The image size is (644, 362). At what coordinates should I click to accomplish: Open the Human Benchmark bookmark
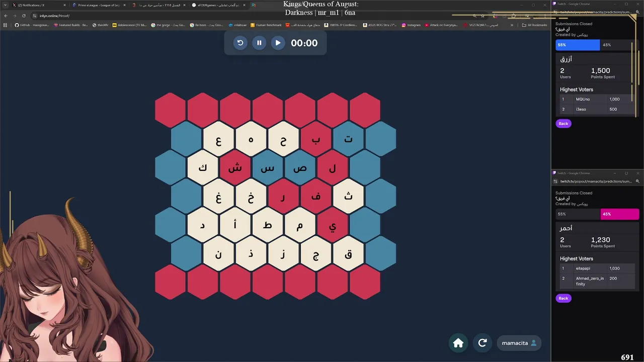coord(266,25)
